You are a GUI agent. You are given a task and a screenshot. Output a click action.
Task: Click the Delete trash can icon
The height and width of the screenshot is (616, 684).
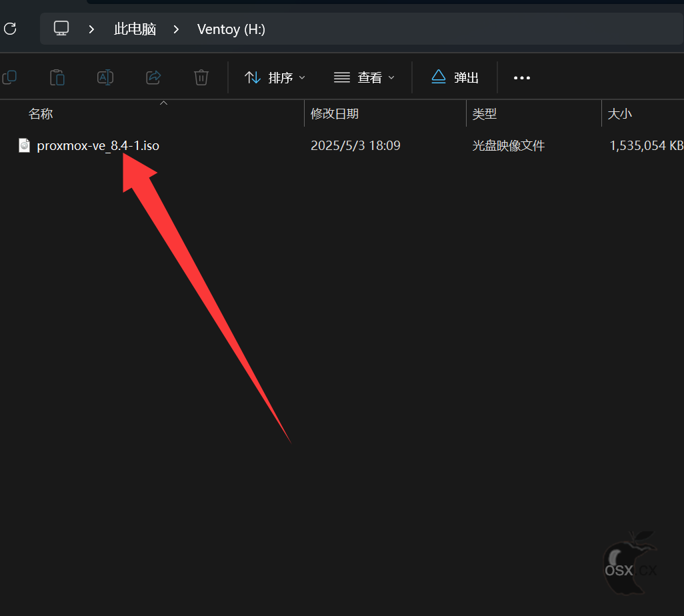(201, 77)
